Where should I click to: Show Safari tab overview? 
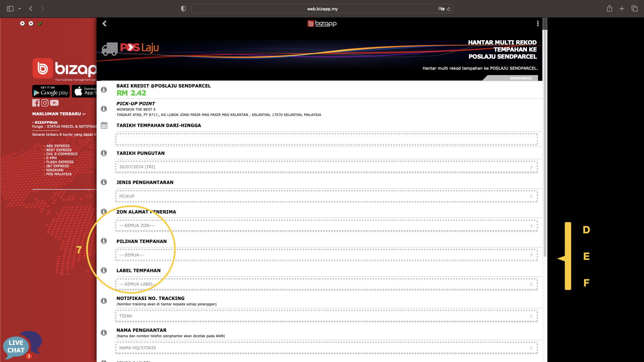(634, 9)
